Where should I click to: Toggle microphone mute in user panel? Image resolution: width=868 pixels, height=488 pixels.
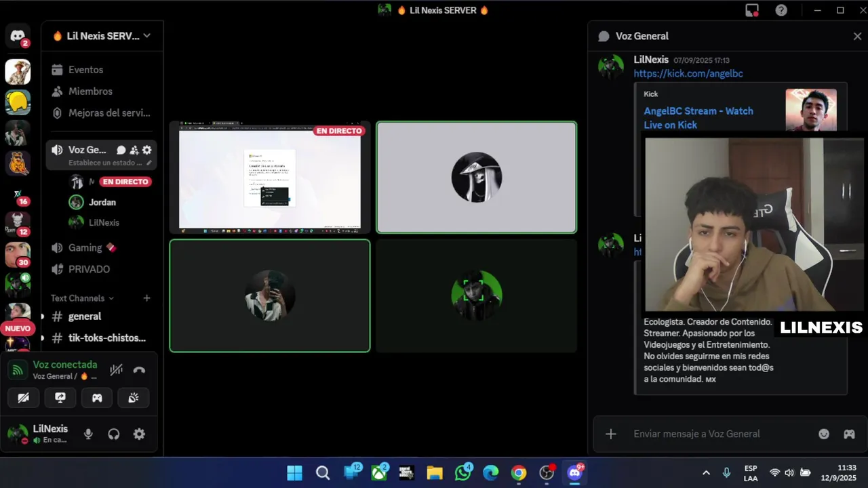(88, 434)
